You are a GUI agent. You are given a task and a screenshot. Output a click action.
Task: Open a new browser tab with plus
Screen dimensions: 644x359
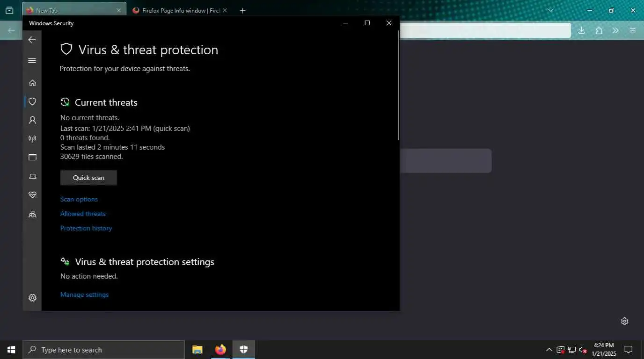tap(242, 10)
